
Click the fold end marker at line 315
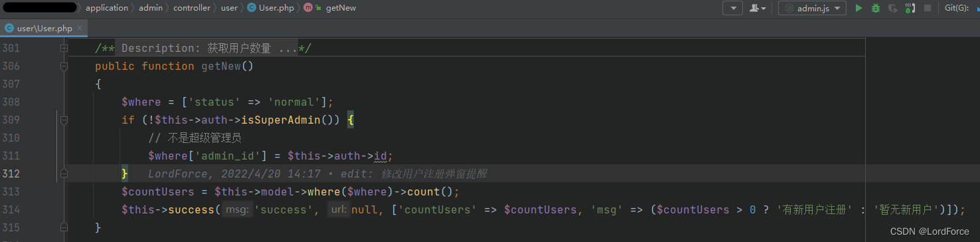64,227
